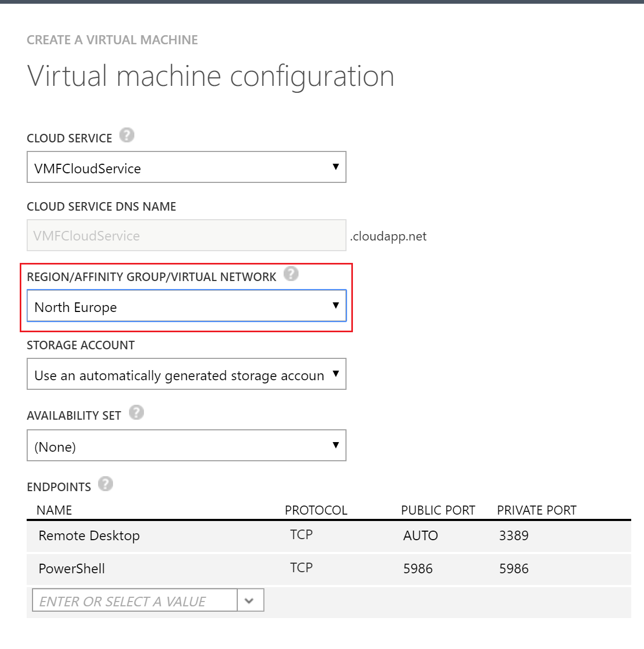Open help for Region/Affinity Group/Virtual Network
644x649 pixels.
click(291, 274)
